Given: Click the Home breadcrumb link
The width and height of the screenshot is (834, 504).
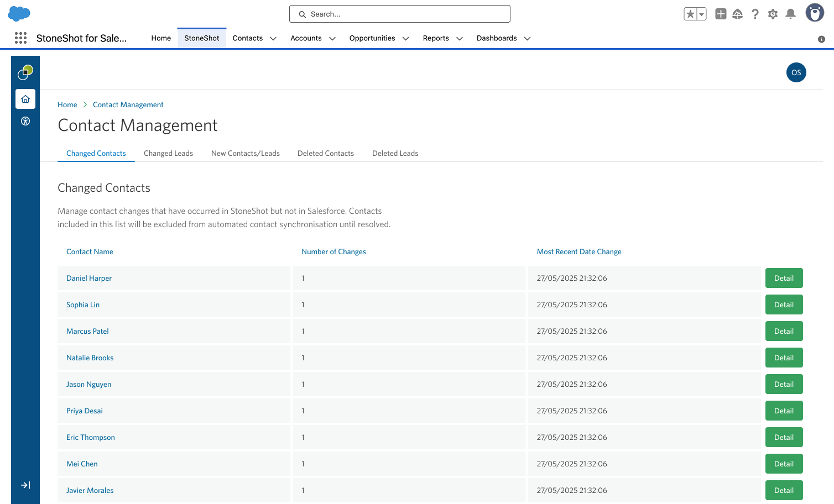Looking at the screenshot, I should coord(67,104).
